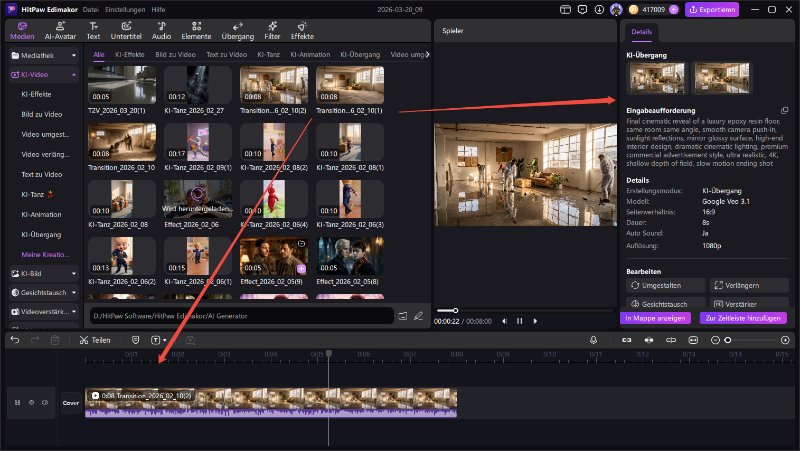The height and width of the screenshot is (451, 800).
Task: Open the downloads icon in title bar
Action: tap(599, 9)
